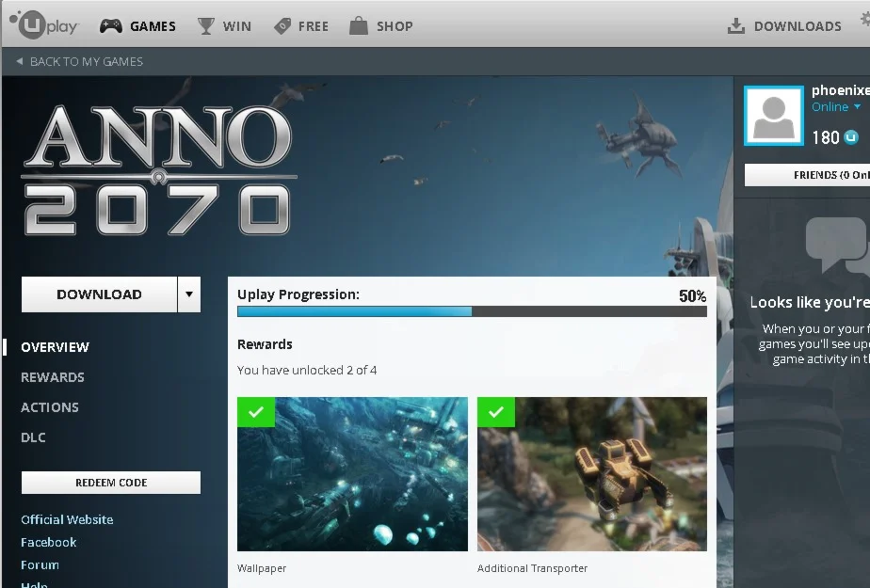This screenshot has height=588, width=870.
Task: Click the Uplay Progression label
Action: (298, 294)
